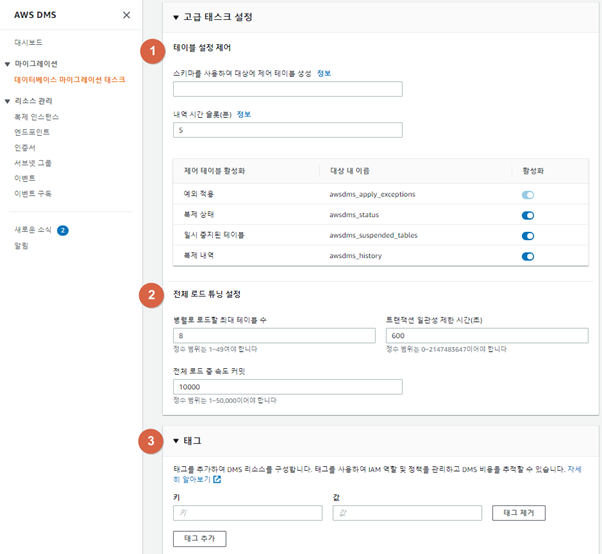
Task: Go to 엔드포인트 in sidebar
Action: 32,132
